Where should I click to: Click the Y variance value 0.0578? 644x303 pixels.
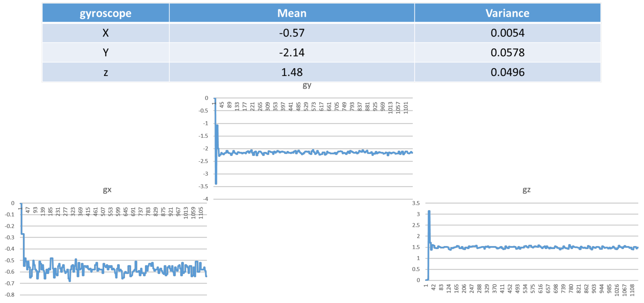coord(507,52)
